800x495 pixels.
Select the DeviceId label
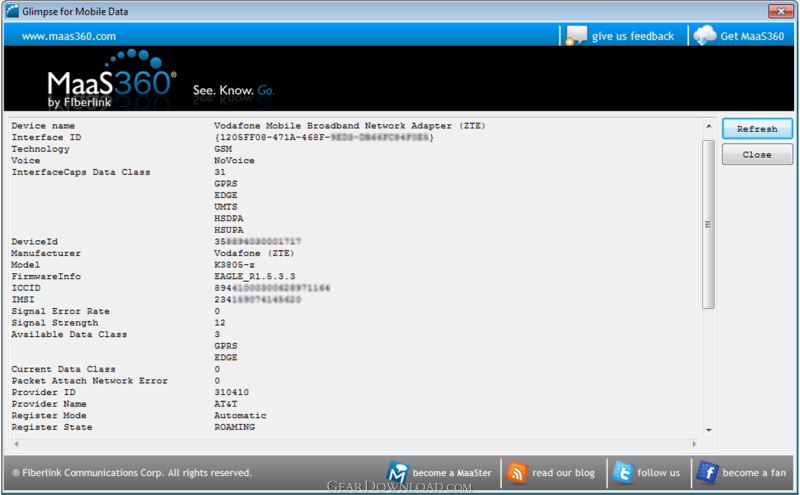[35, 241]
